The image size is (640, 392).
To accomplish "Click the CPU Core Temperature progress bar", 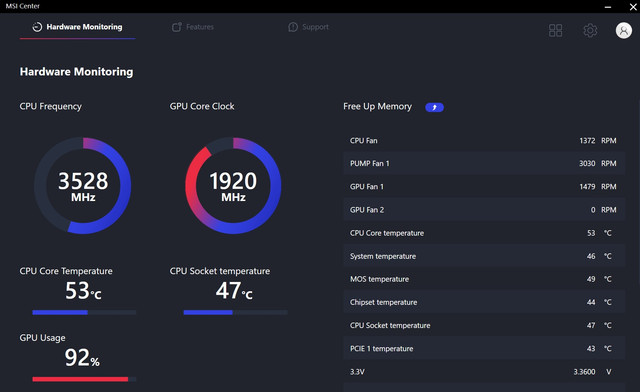I will point(84,312).
